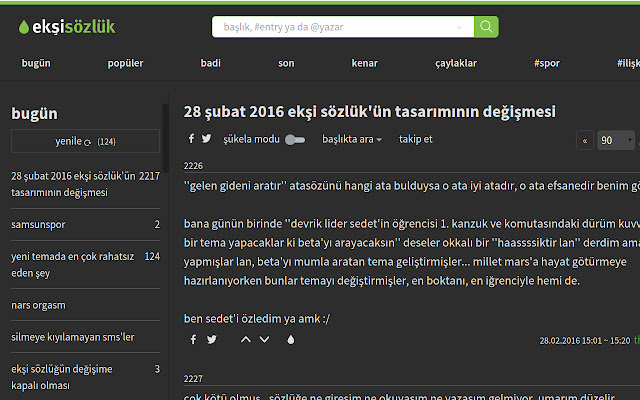
Task: Focus the başlık, #entry search field
Action: click(343, 27)
